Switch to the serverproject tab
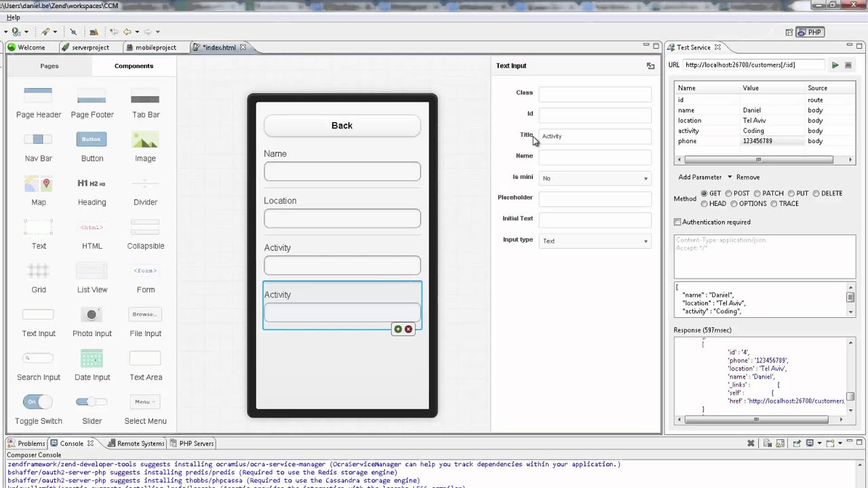This screenshot has height=488, width=868. coord(85,47)
